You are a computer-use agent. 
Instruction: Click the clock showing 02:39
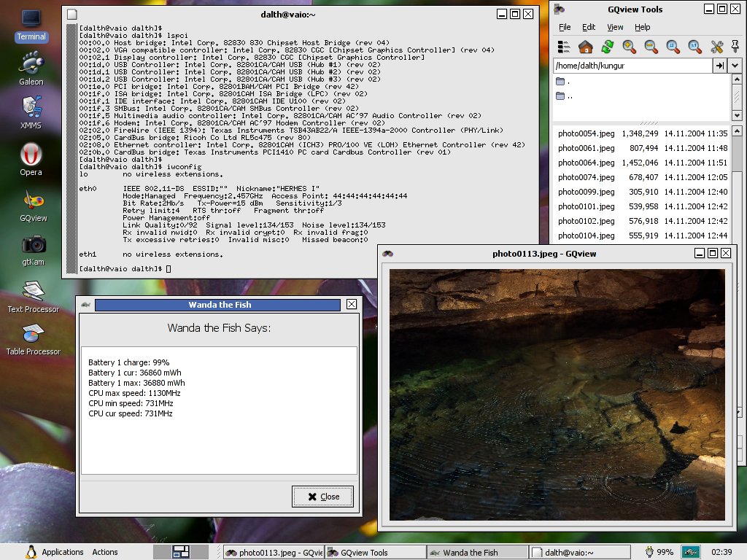(721, 552)
